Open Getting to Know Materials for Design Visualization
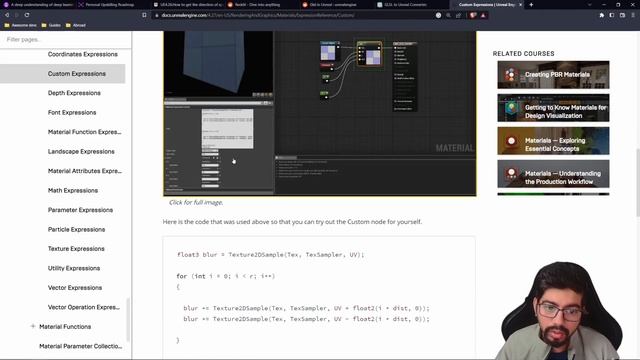640x360 pixels. (x=553, y=108)
